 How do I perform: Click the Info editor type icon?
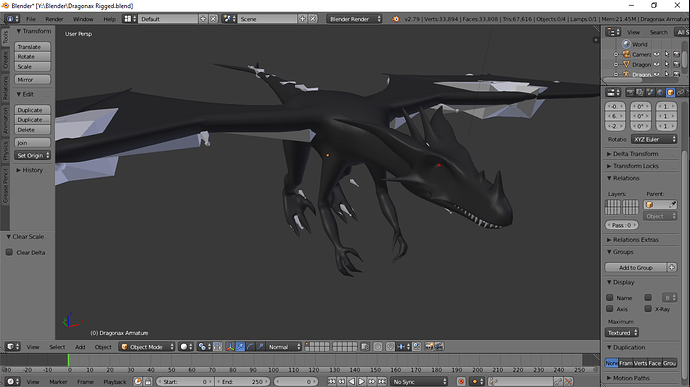tap(12, 19)
